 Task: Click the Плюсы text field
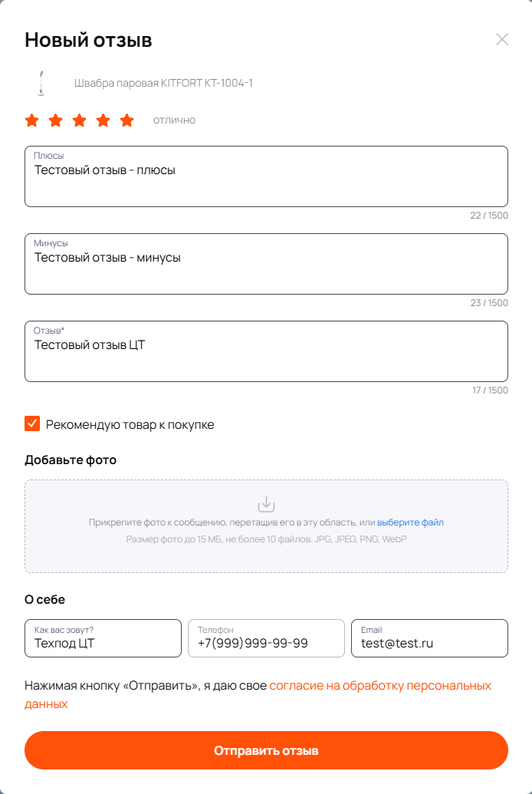coord(266,176)
